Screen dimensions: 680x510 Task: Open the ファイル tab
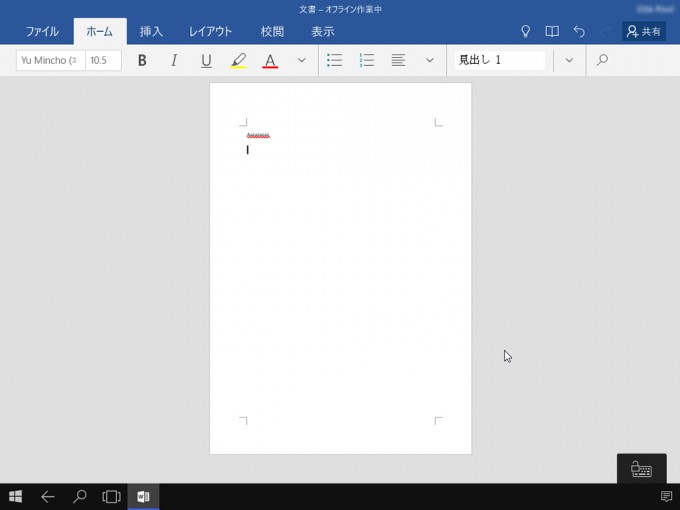pyautogui.click(x=42, y=32)
